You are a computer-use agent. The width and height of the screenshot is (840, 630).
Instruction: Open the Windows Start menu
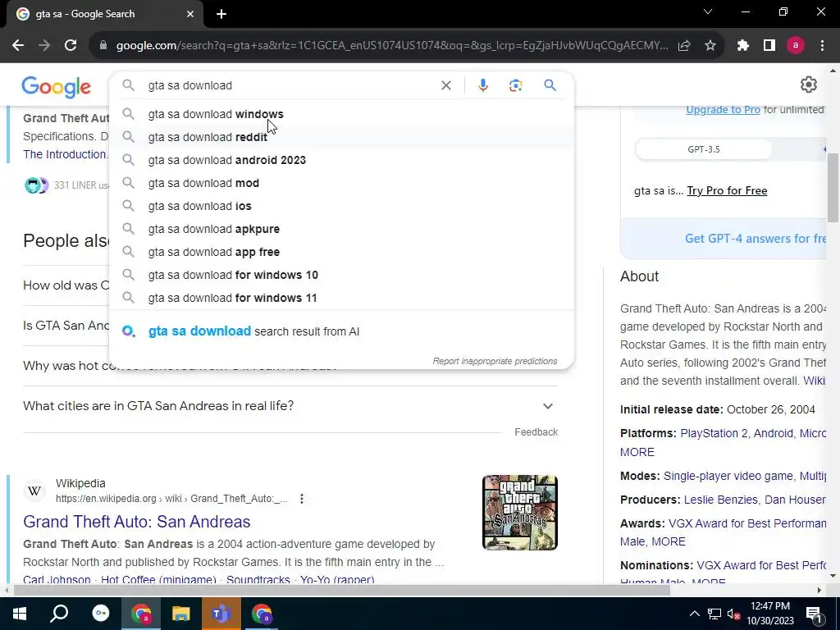(20, 614)
